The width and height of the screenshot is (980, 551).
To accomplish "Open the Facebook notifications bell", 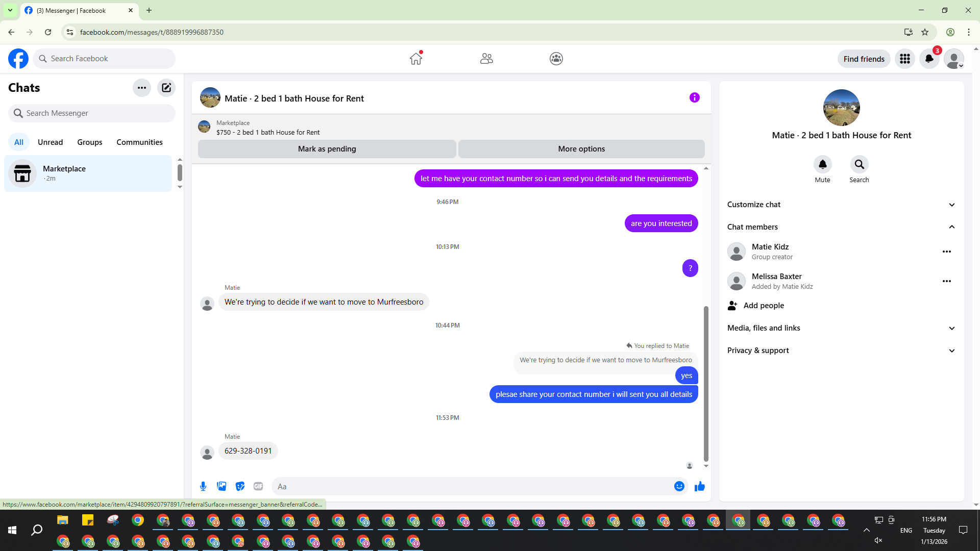I will [929, 59].
